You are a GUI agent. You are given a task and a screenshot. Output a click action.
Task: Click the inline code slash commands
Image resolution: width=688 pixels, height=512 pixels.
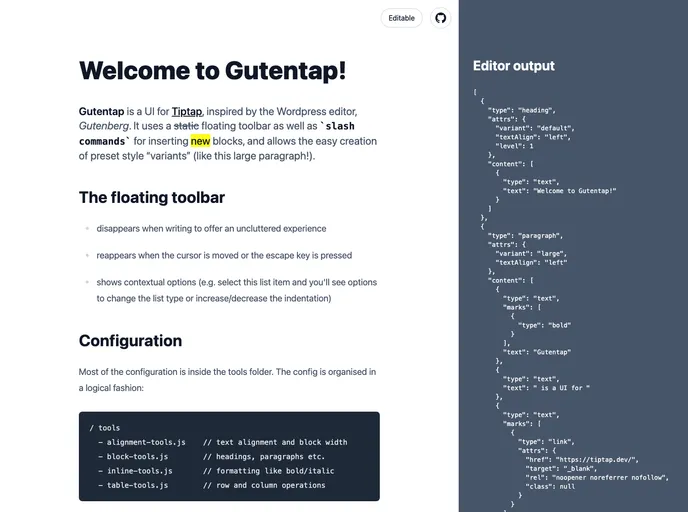coord(217,133)
